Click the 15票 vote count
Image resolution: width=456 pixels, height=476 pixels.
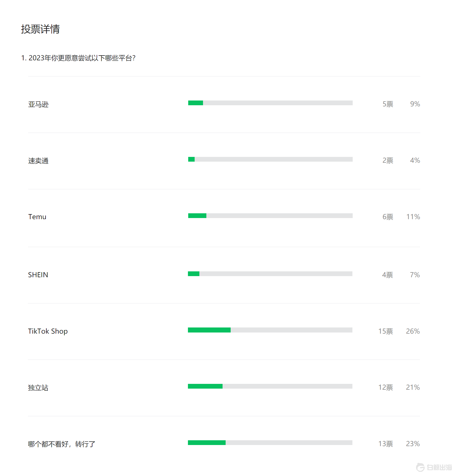pos(385,331)
